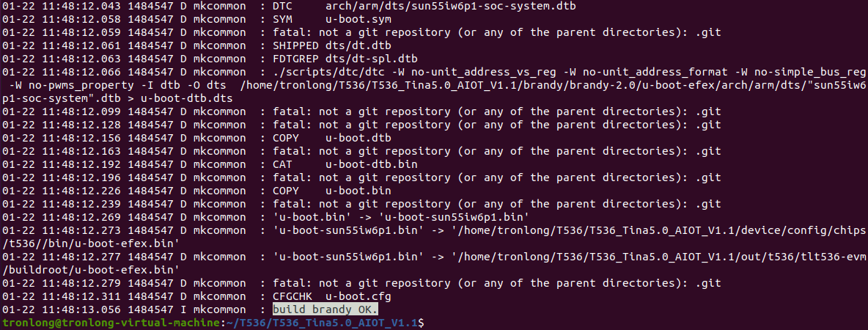Screen dimensions: 868x330
Task: Click the shell prompt tronlong@tronlong-virtual-machine
Action: click(111, 322)
